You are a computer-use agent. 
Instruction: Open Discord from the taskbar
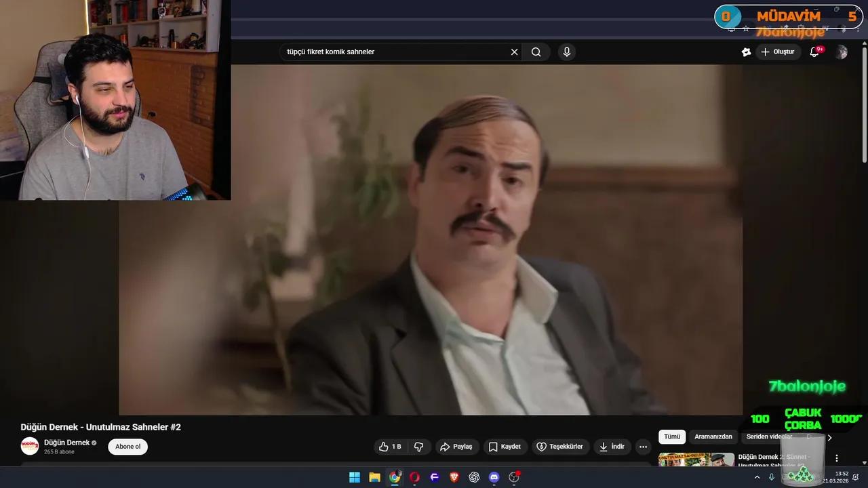(x=494, y=477)
